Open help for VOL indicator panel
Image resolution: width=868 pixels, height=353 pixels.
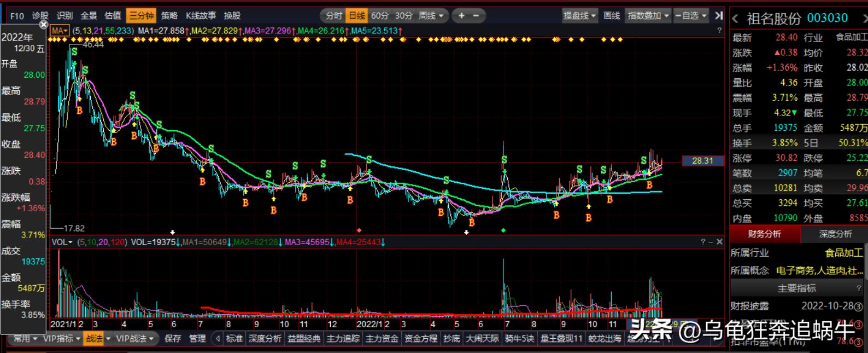point(703,242)
